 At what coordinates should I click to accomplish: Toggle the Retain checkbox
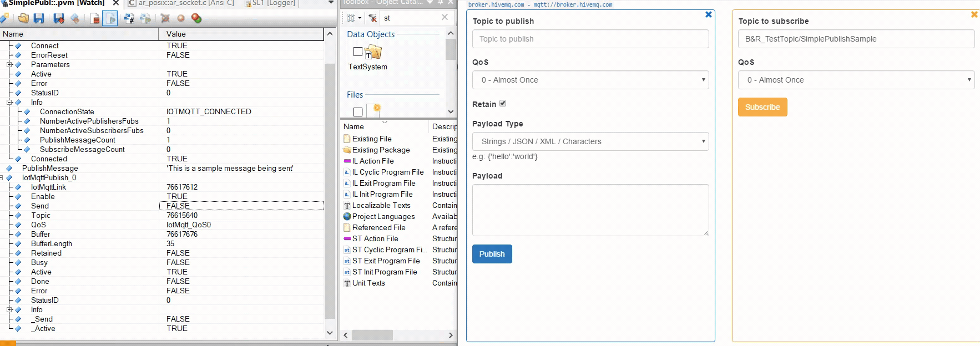click(x=503, y=104)
